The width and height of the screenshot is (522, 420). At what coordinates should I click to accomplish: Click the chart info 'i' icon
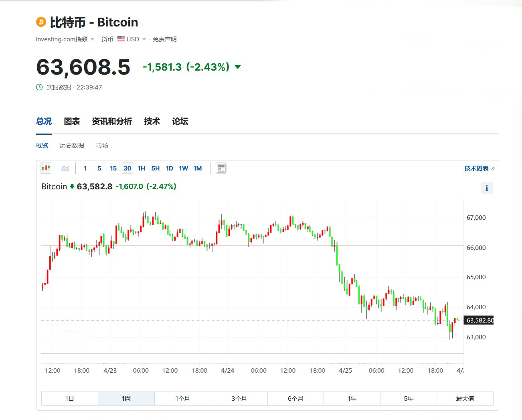tap(487, 188)
